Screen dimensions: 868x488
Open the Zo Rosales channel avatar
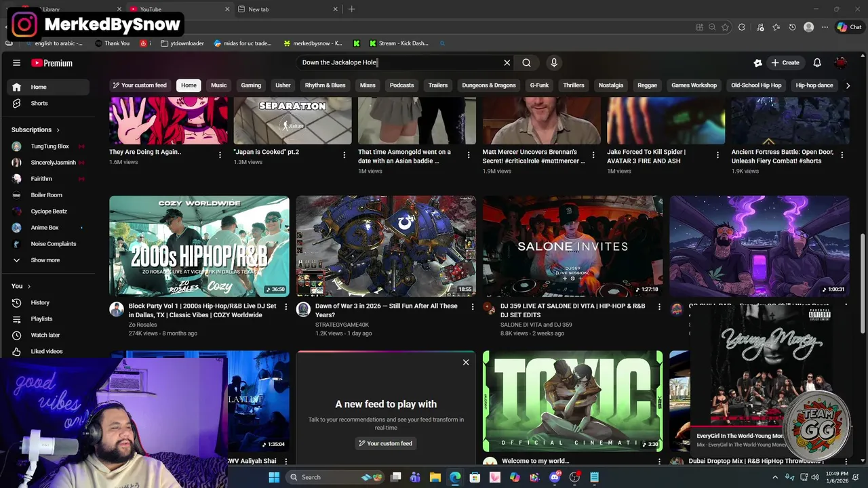117,309
